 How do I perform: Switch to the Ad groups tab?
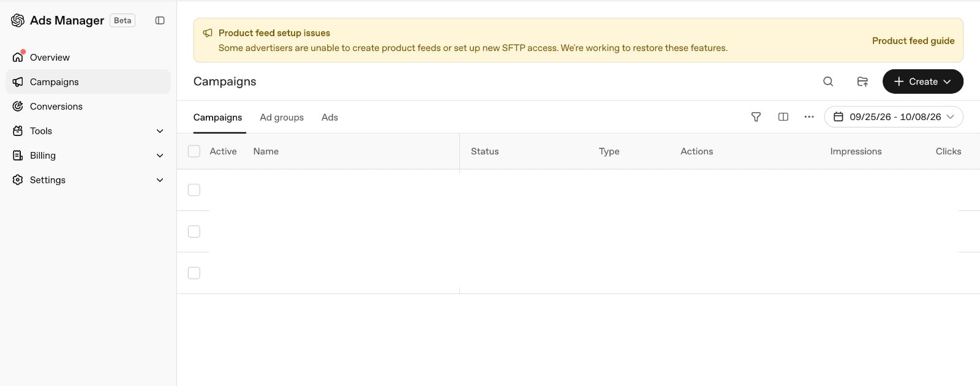[282, 117]
